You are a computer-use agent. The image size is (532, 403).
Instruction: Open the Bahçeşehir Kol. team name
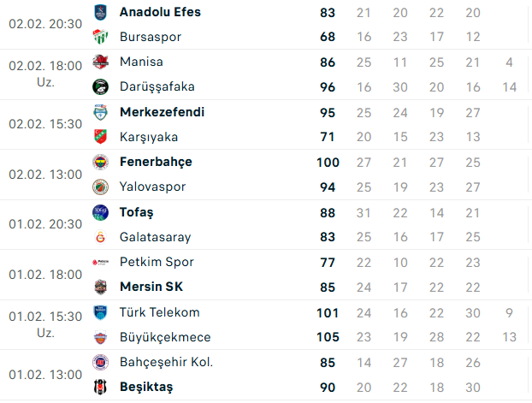166,362
